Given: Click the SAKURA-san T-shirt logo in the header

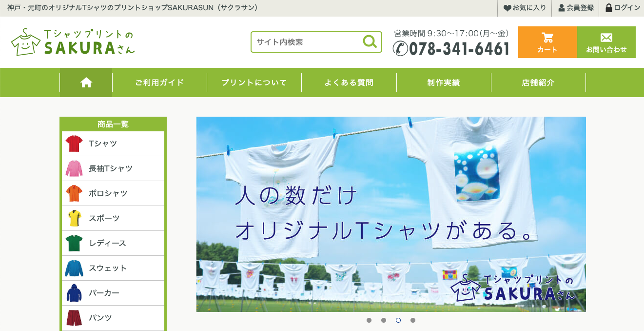Looking at the screenshot, I should (x=73, y=42).
